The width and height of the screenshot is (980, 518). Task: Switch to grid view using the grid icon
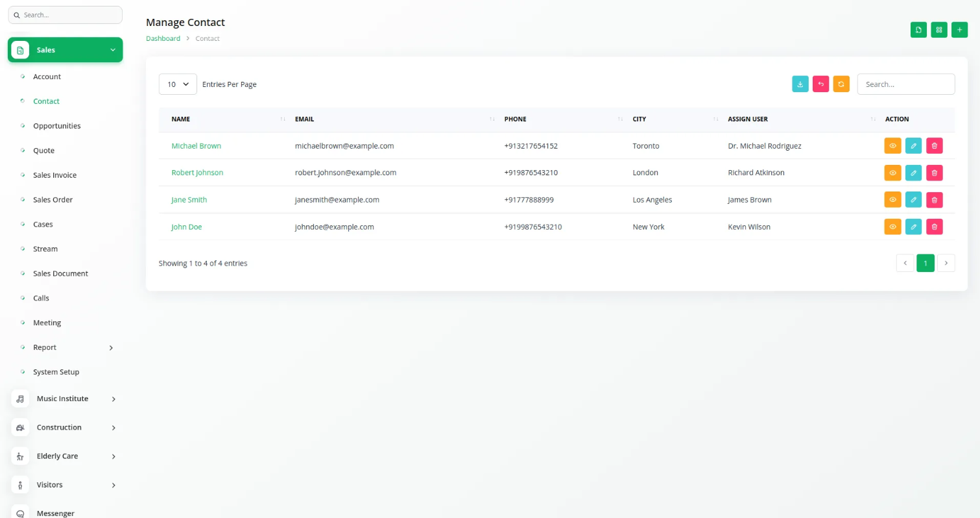click(938, 30)
